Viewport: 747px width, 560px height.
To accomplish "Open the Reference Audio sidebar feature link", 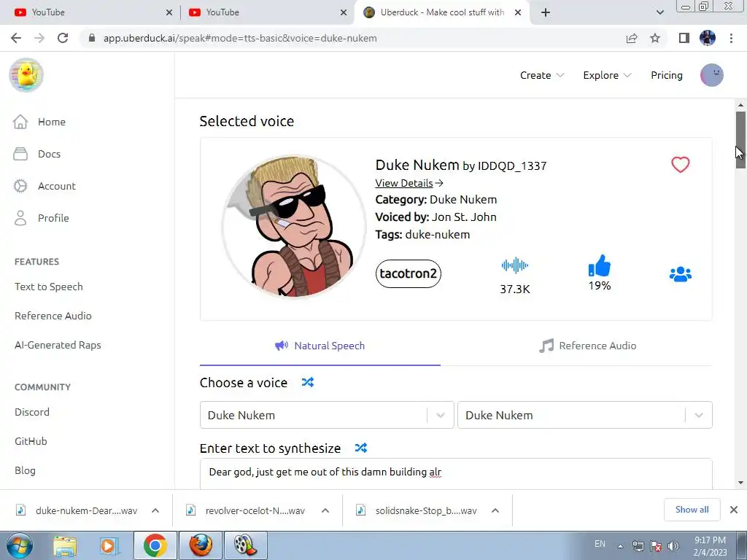I will pyautogui.click(x=53, y=316).
